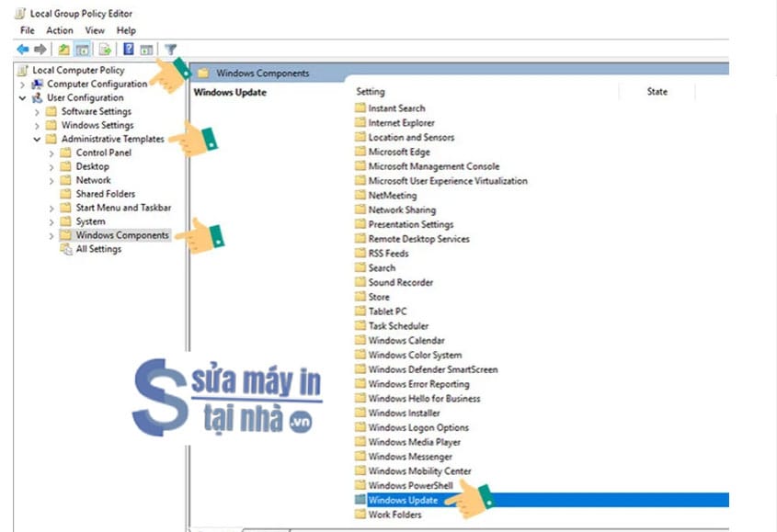
Task: Open the File menu
Action: [x=28, y=30]
